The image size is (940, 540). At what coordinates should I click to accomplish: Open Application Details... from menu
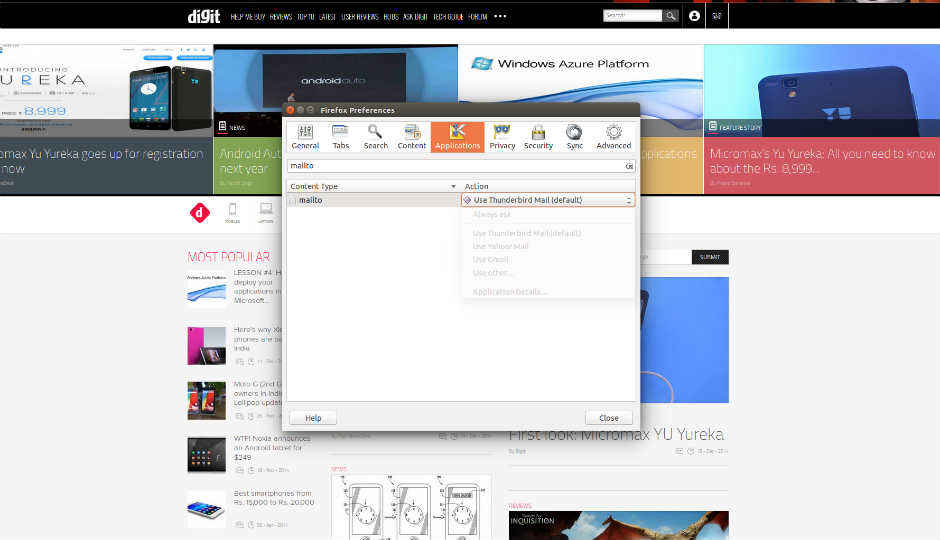click(x=510, y=292)
